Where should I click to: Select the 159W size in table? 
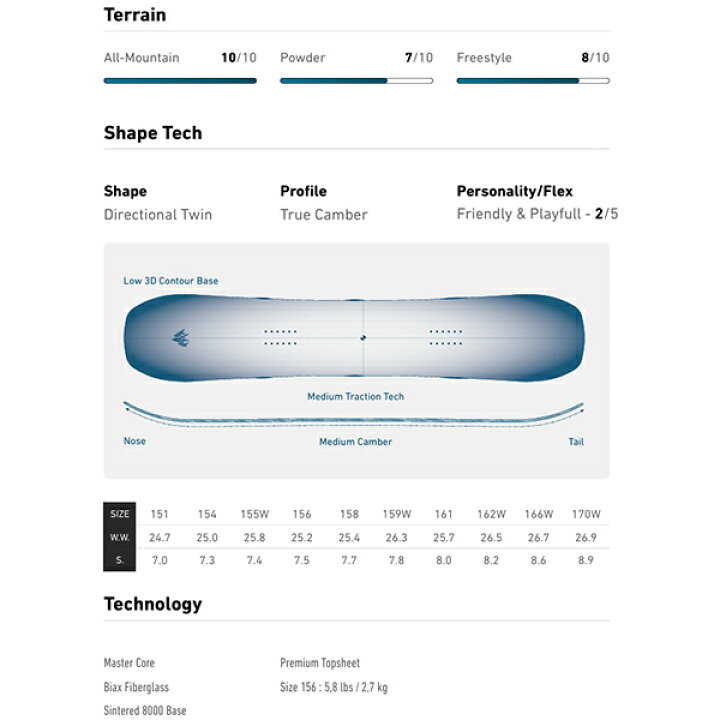[397, 514]
